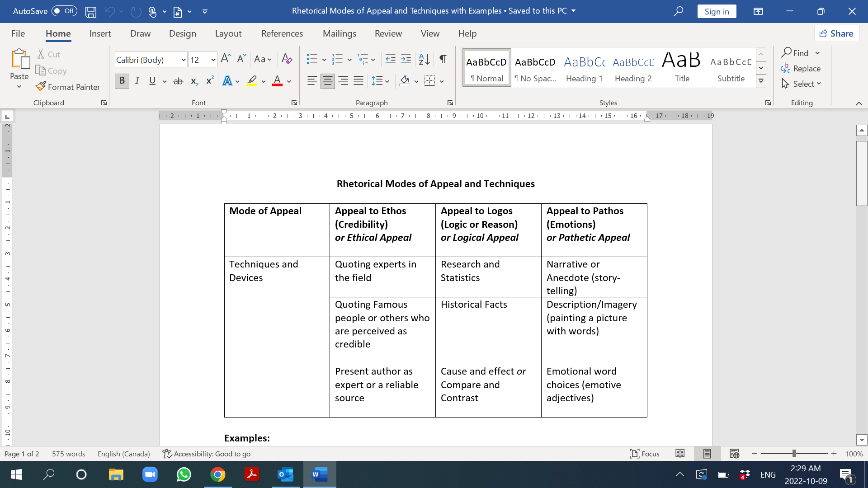868x488 pixels.
Task: Open the font name dropdown
Action: pyautogui.click(x=184, y=60)
